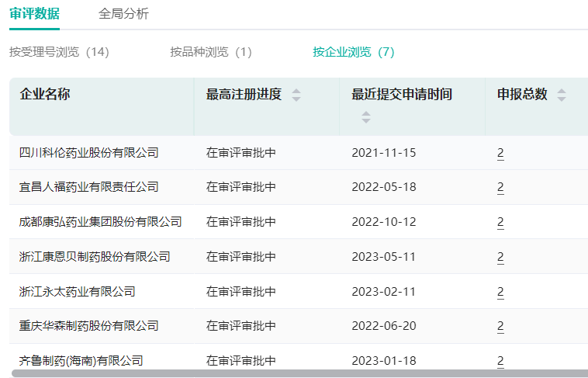This screenshot has height=378, width=588.
Task: Open 浙江永太药业 application count link
Action: [500, 292]
